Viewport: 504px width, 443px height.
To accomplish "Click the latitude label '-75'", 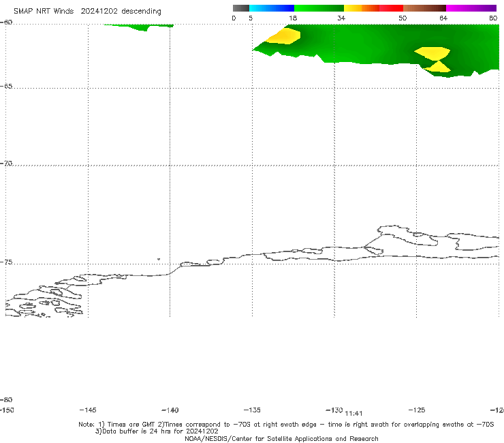I will click(6, 262).
